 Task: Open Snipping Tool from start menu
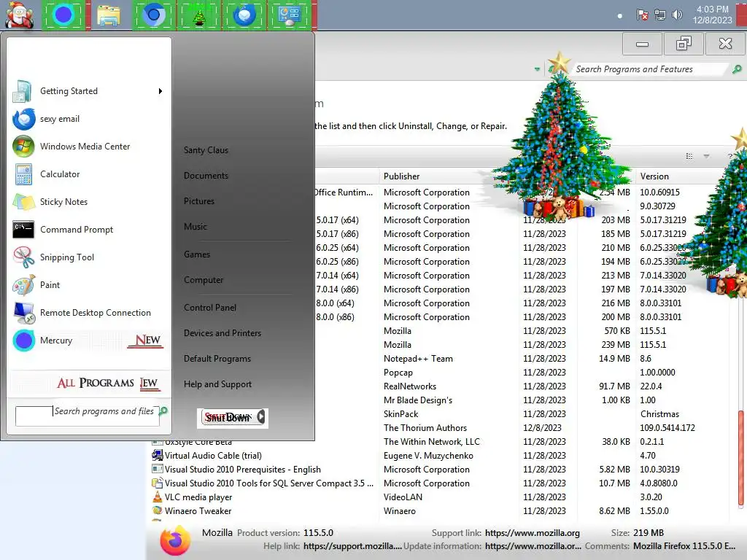click(x=23, y=257)
